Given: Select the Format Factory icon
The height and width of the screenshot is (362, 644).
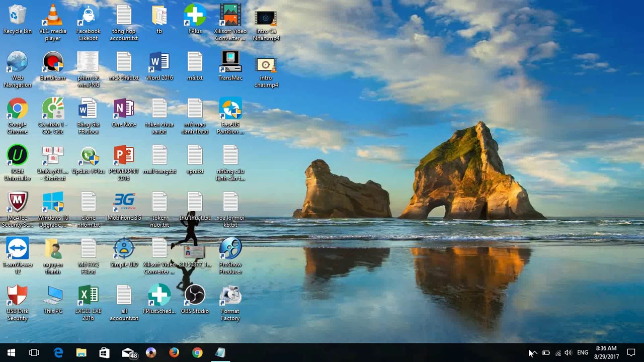Looking at the screenshot, I should point(230,303).
